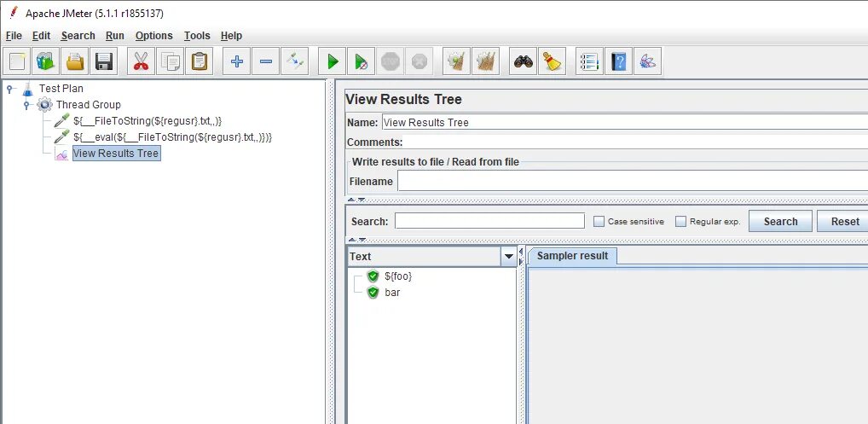Open the File menu
The width and height of the screenshot is (868, 424).
tap(14, 36)
